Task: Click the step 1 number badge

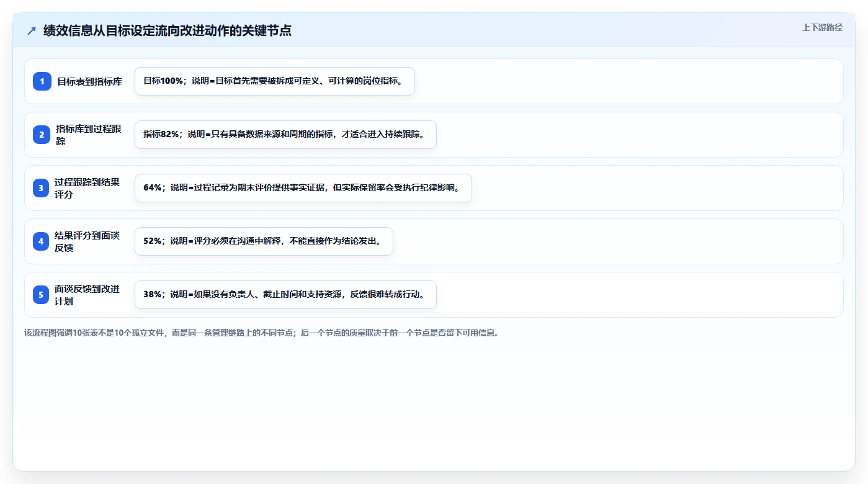Action: (42, 81)
